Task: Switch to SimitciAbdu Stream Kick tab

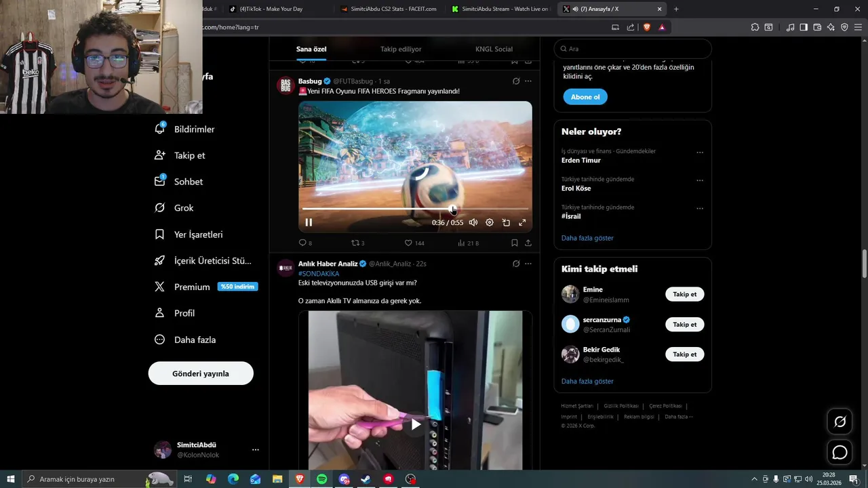Action: [500, 9]
